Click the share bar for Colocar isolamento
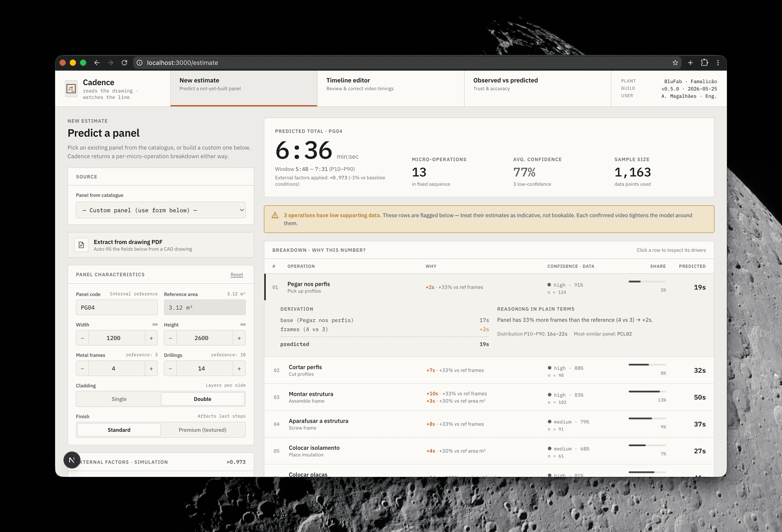 (x=647, y=445)
